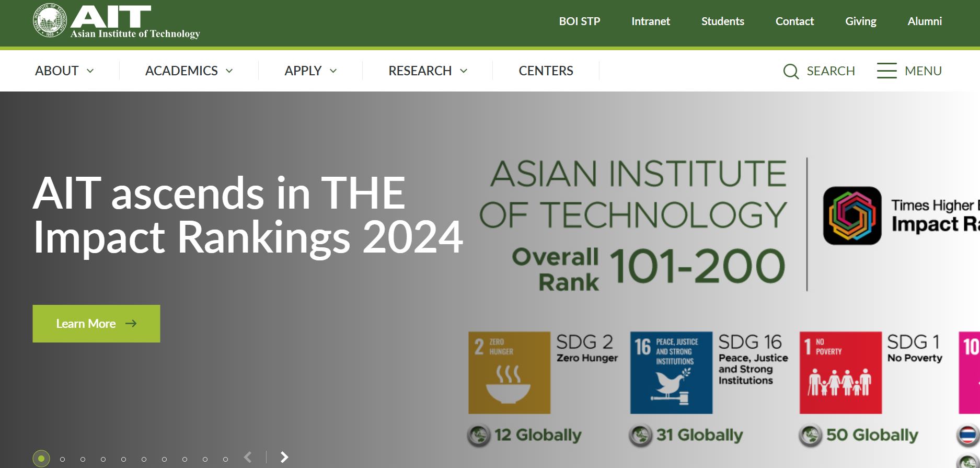
Task: Click the 'Overall Rank' text
Action: tap(556, 270)
